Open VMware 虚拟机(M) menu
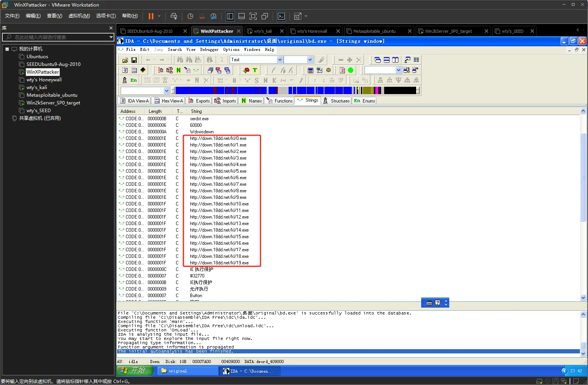The height and width of the screenshot is (385, 588). 79,16
